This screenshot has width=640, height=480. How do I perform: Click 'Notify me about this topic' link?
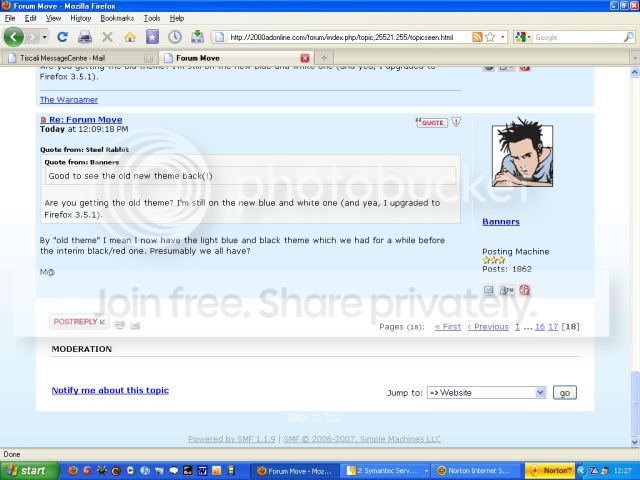(x=110, y=390)
